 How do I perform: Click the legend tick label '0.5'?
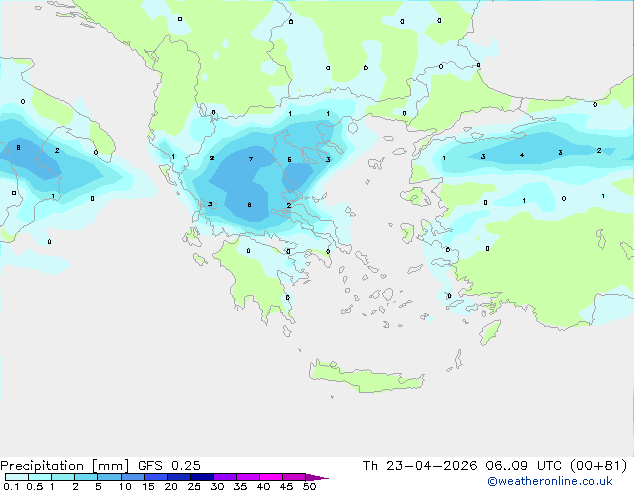pyautogui.click(x=35, y=486)
